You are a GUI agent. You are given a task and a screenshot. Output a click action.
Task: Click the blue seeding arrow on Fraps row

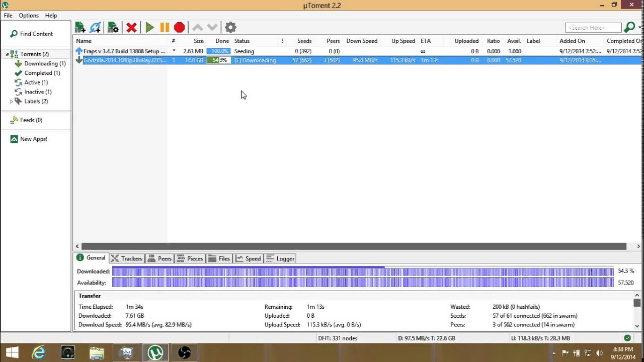click(x=79, y=51)
